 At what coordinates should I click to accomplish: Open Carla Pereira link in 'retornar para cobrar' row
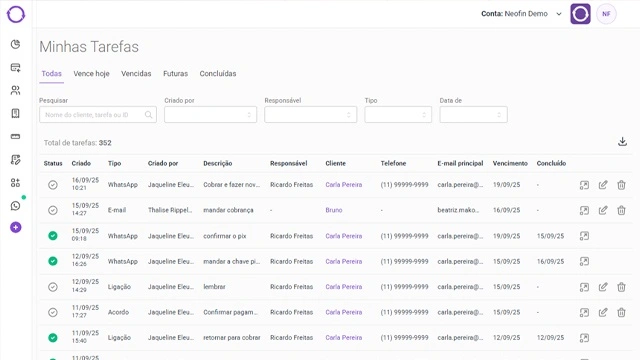click(x=344, y=338)
